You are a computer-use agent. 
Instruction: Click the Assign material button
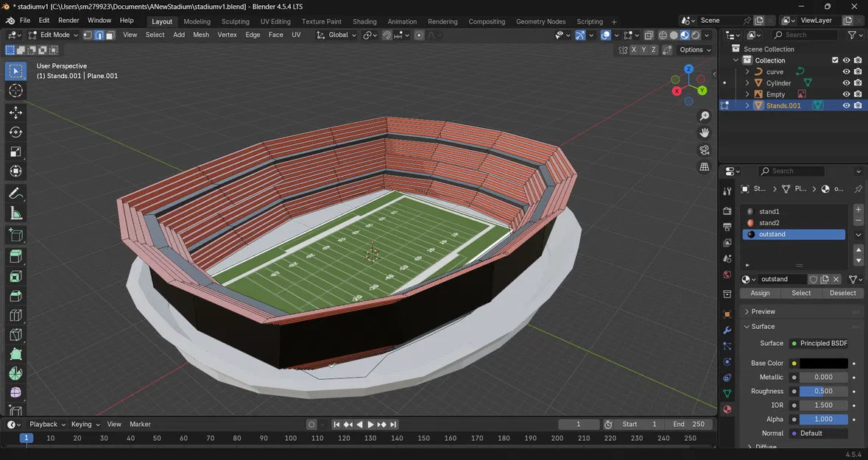click(x=760, y=293)
